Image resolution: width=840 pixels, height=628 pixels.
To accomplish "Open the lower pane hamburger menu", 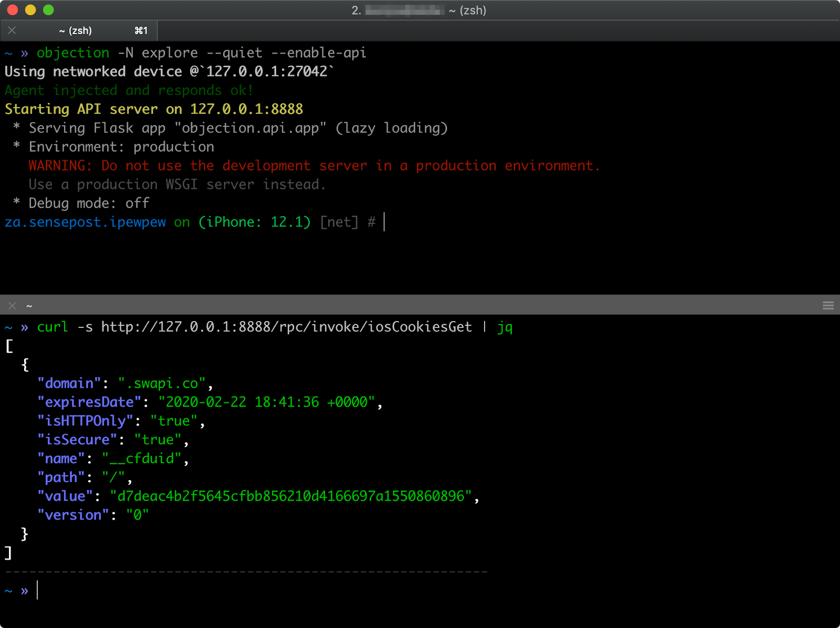I will click(x=828, y=305).
